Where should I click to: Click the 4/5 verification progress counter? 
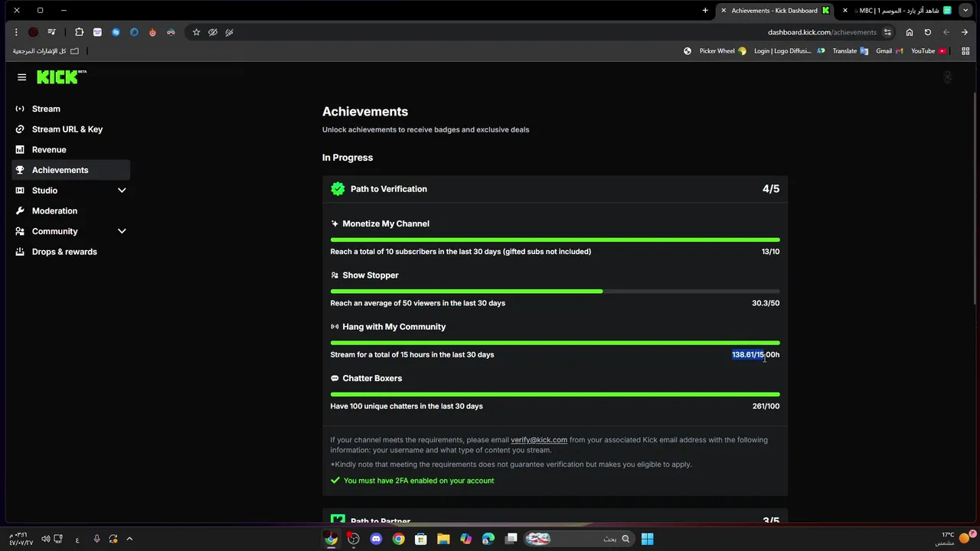click(x=771, y=189)
